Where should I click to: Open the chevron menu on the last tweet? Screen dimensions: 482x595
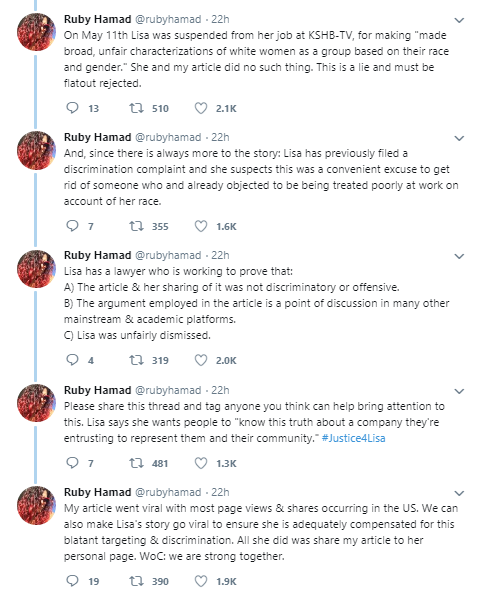[x=459, y=493]
